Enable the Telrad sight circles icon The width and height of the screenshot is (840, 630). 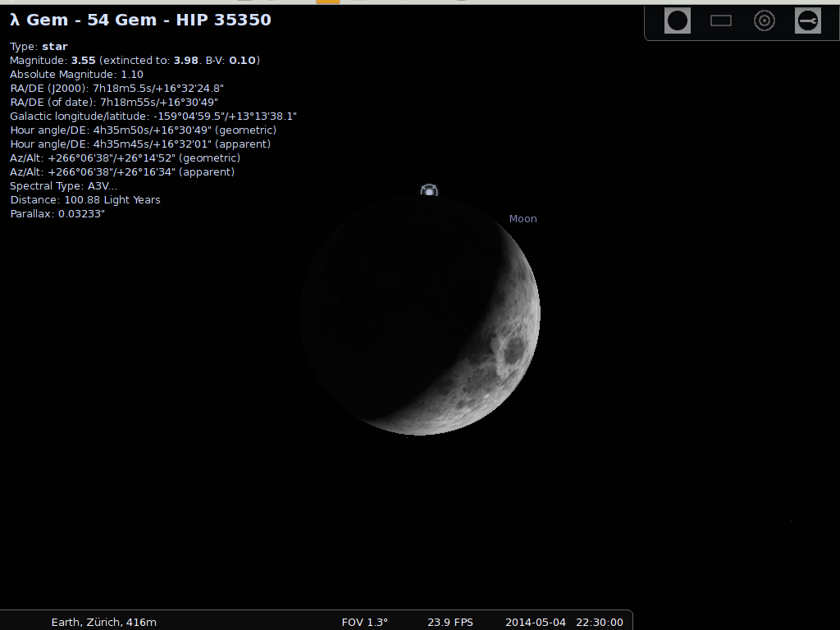coord(765,21)
